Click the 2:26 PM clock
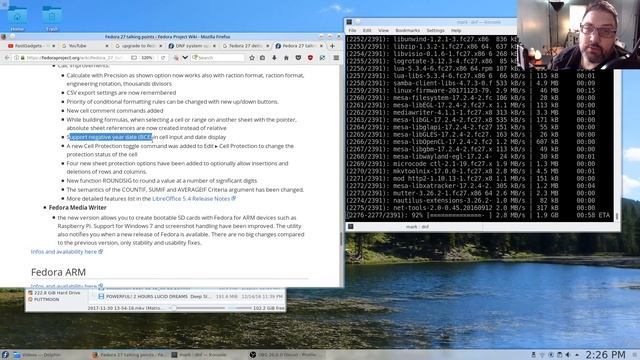This screenshot has width=640, height=360. coord(605,355)
